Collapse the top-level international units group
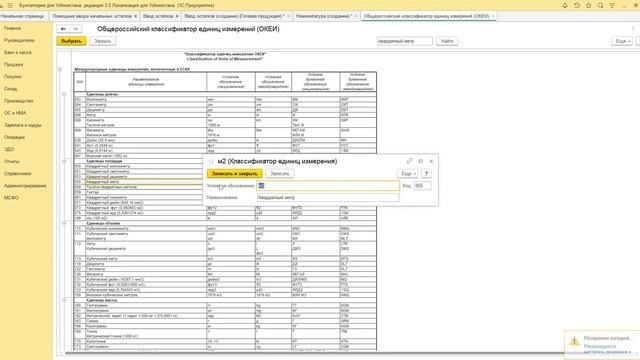 click(60, 69)
